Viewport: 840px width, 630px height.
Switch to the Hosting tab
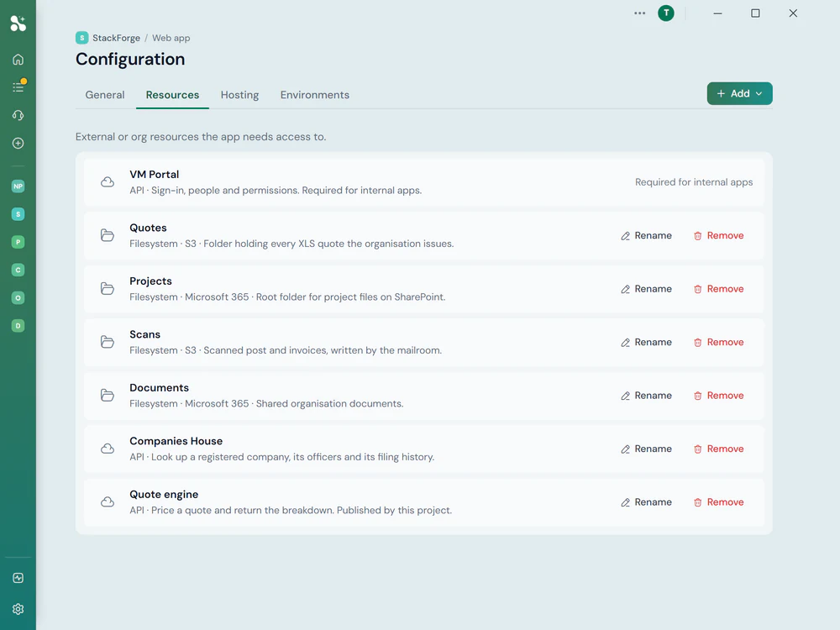tap(239, 95)
